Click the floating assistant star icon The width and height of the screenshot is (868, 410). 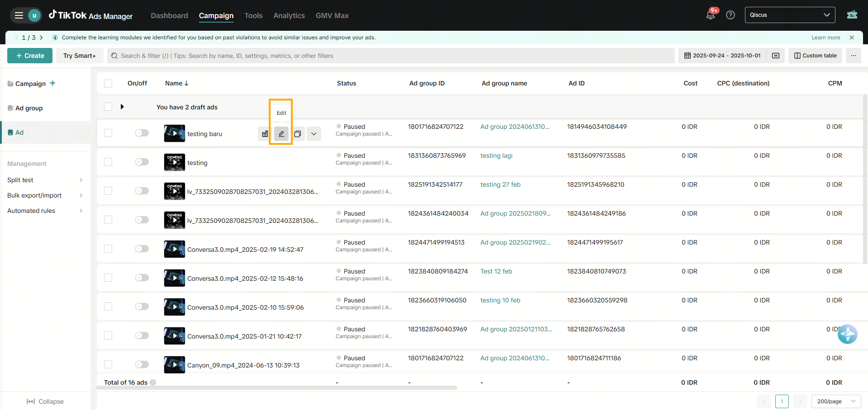coord(847,335)
